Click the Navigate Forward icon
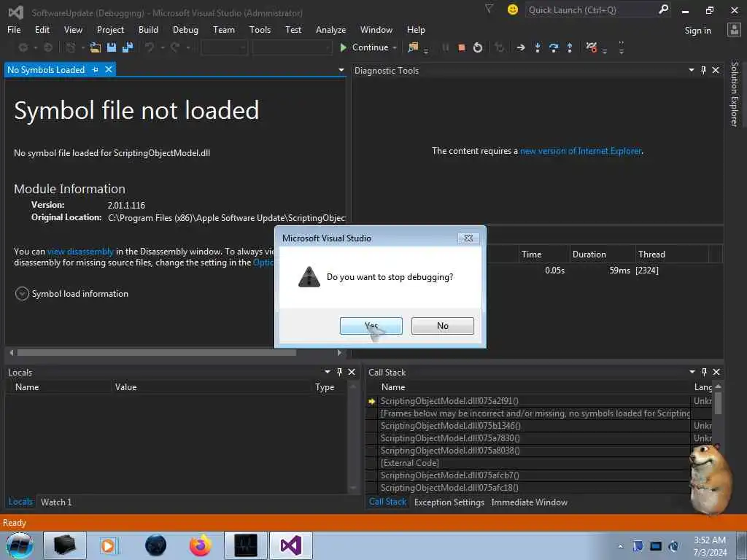Image resolution: width=747 pixels, height=560 pixels. 48,47
